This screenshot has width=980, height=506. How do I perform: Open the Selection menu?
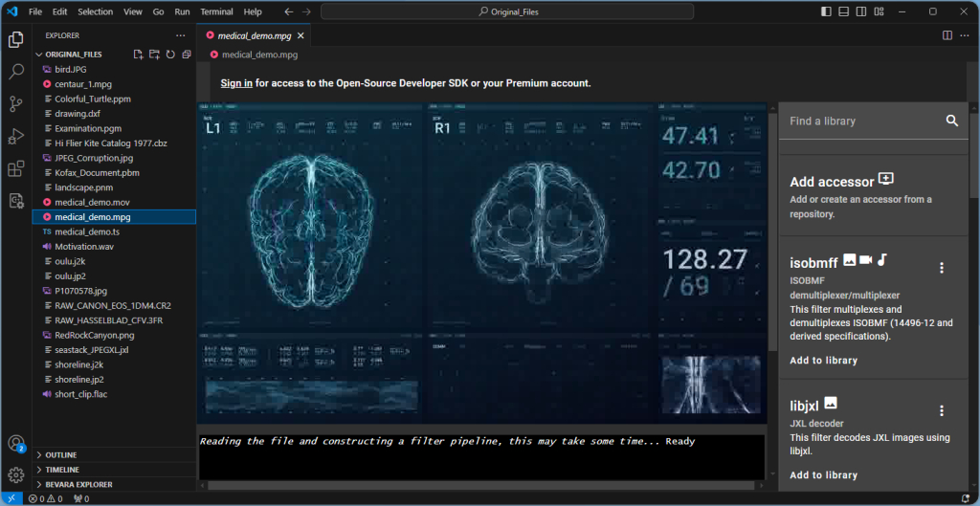[x=96, y=11]
